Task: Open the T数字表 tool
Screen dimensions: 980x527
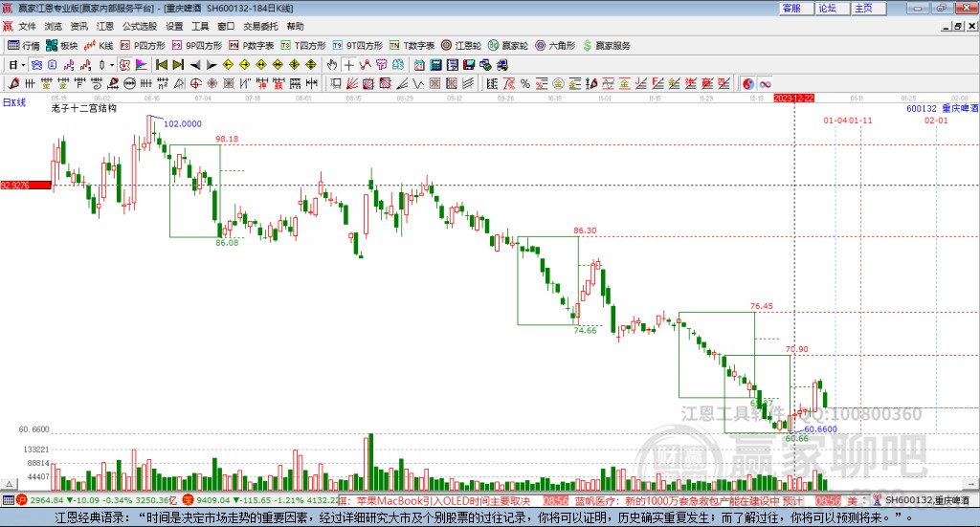Action: click(412, 46)
